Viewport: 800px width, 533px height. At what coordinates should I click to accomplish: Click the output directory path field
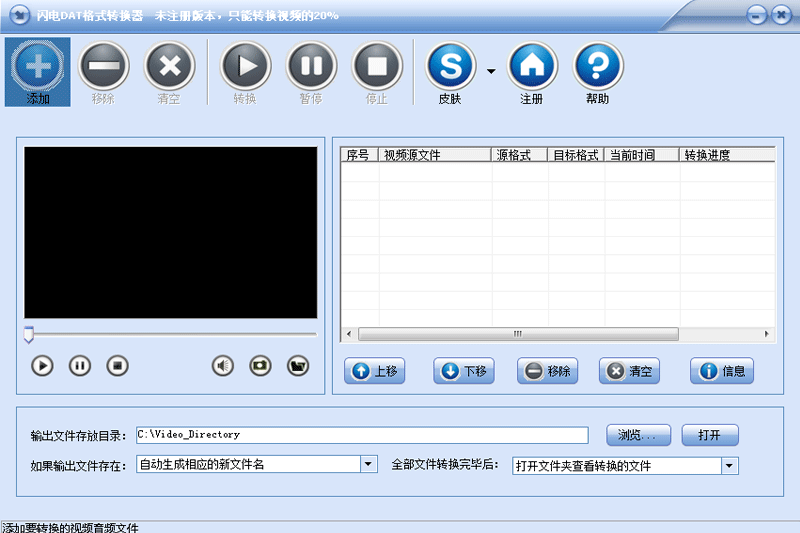362,435
